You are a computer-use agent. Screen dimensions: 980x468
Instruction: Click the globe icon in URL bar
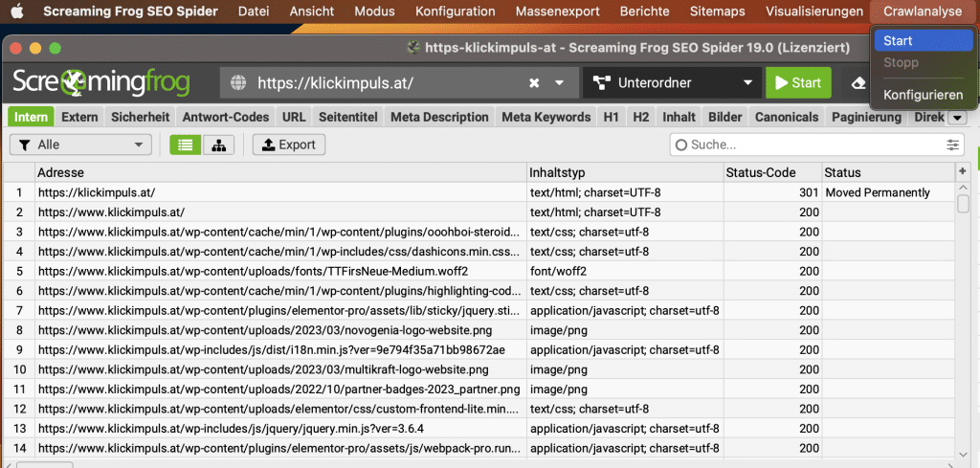click(239, 83)
